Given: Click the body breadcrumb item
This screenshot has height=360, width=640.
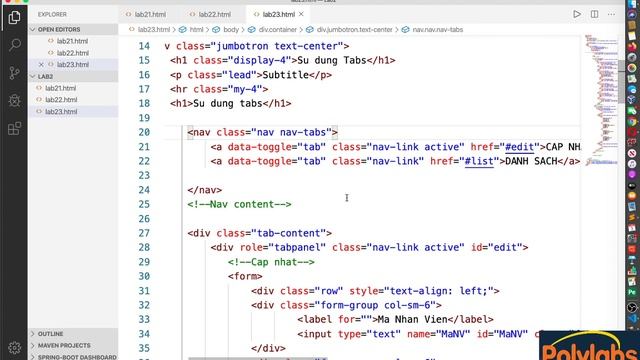Looking at the screenshot, I should coord(231,29).
